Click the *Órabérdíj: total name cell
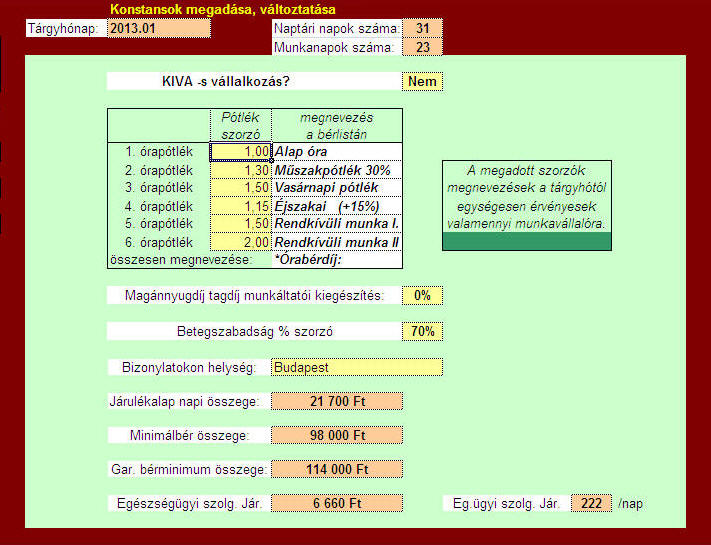The image size is (711, 545). tap(337, 260)
